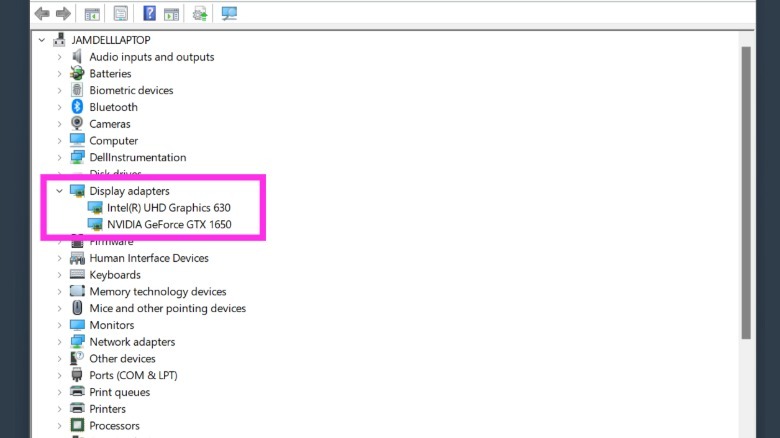Click Scan for hardware changes monitor icon
The height and width of the screenshot is (438, 780).
229,13
